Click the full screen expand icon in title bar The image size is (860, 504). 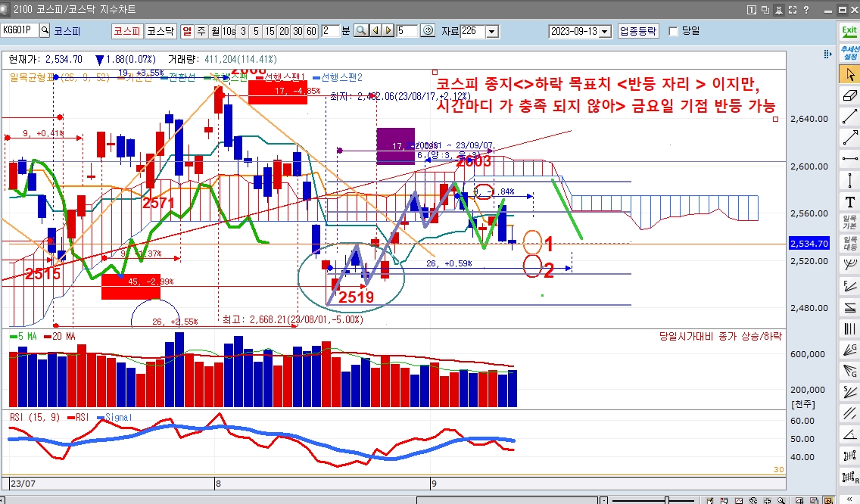[793, 10]
